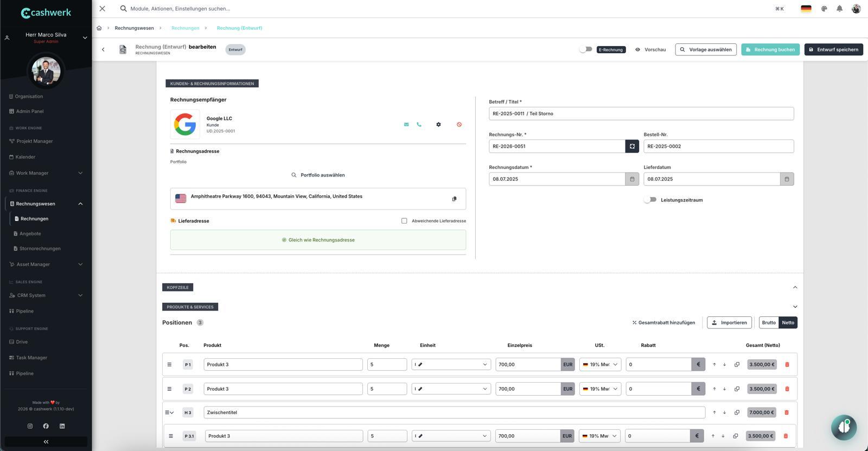This screenshot has height=451, width=868.
Task: Open calendar picker for Rechnungsdatum
Action: (x=632, y=179)
